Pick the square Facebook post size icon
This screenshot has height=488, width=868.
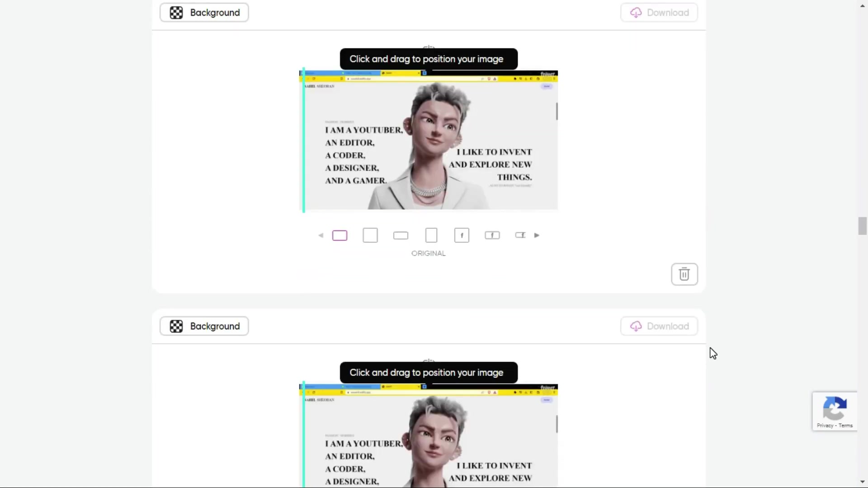pos(462,235)
